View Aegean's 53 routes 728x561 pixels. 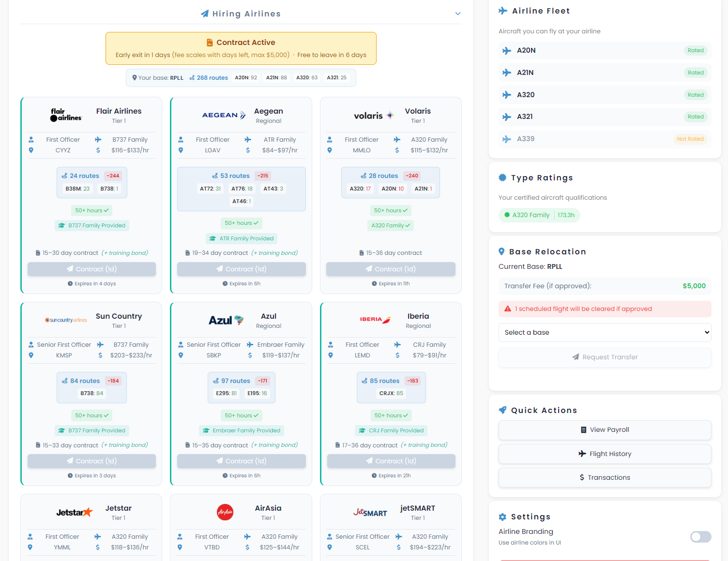[x=231, y=176]
